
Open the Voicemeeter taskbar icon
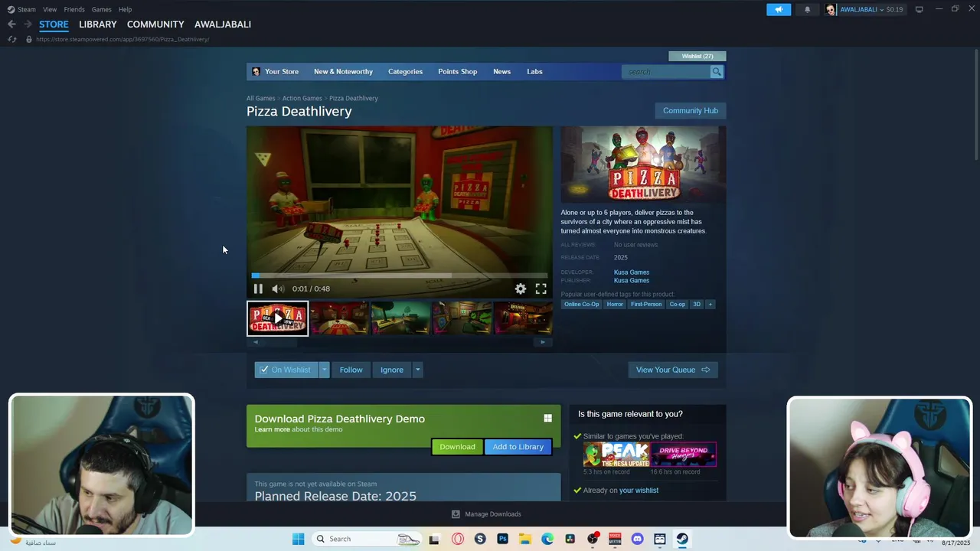click(x=615, y=539)
